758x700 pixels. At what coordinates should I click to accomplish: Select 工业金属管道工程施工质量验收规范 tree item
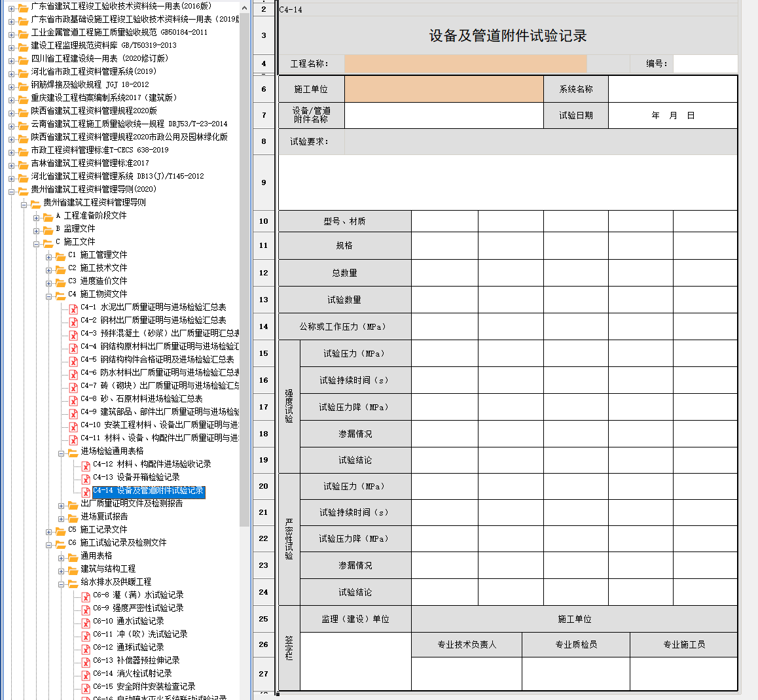119,32
